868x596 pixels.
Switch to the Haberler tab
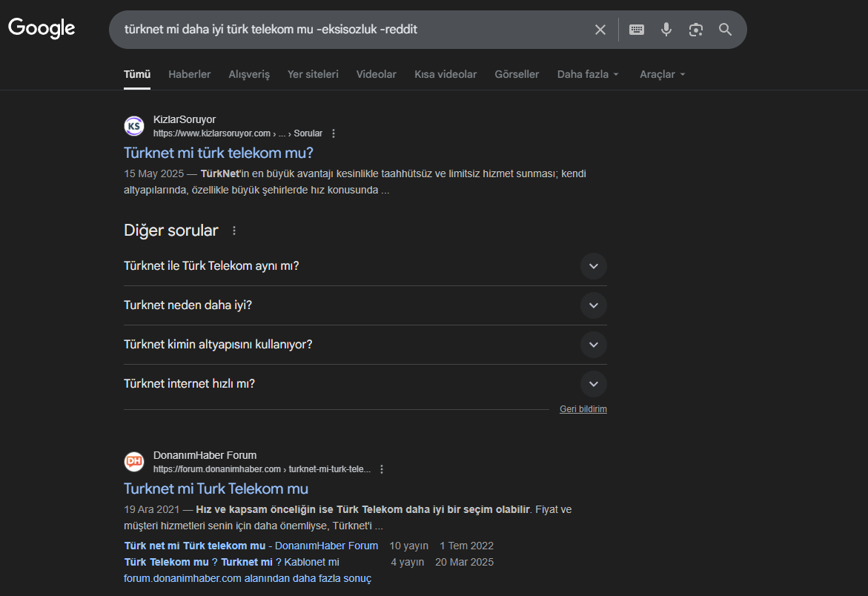tap(189, 74)
